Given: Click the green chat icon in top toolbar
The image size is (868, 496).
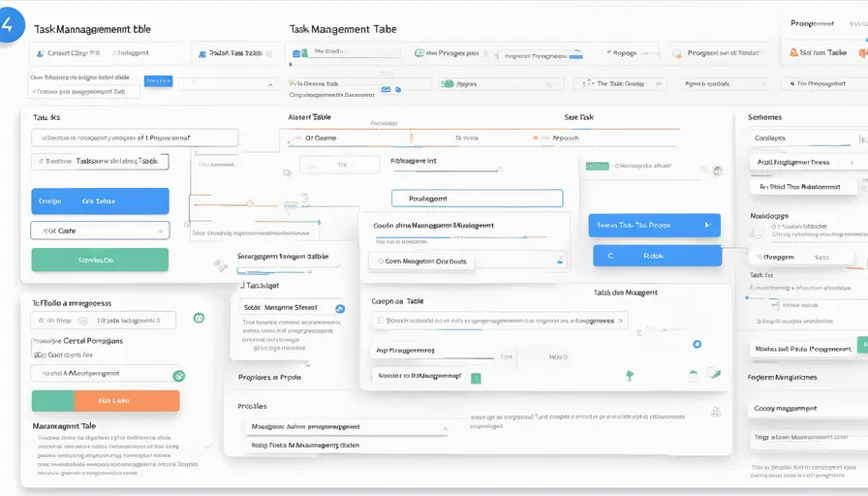Looking at the screenshot, I should [x=418, y=53].
